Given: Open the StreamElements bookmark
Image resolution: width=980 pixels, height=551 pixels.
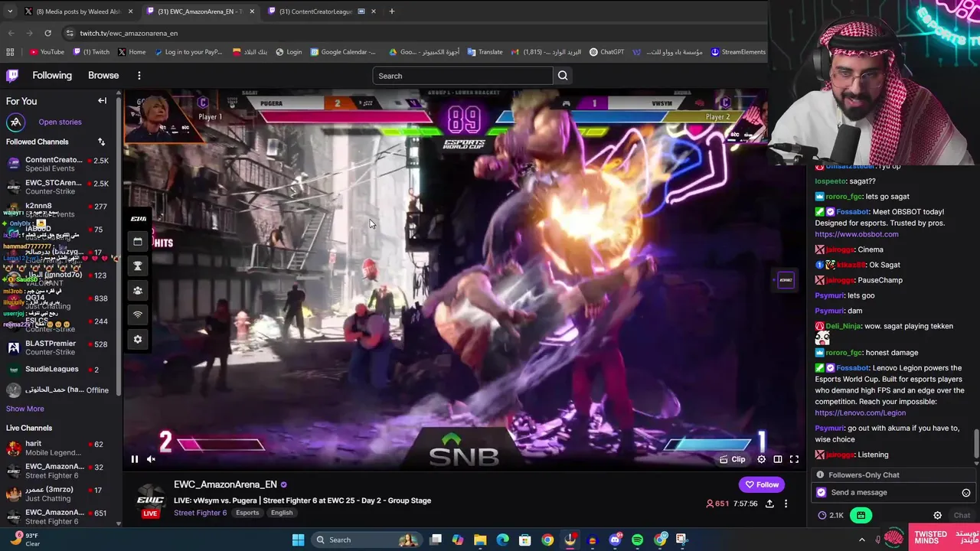Looking at the screenshot, I should click(x=738, y=52).
